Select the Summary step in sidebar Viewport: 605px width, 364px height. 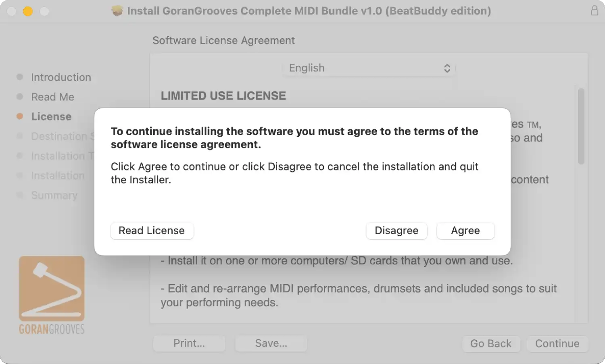54,196
